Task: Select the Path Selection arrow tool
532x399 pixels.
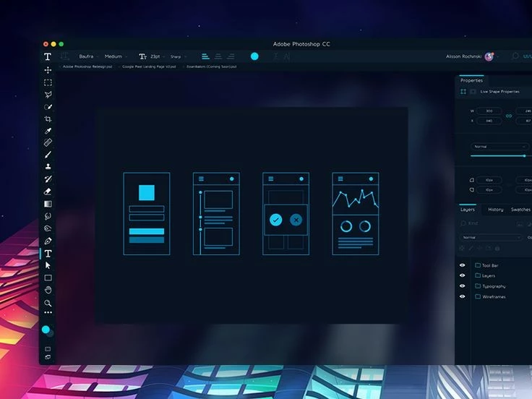Action: coord(48,265)
